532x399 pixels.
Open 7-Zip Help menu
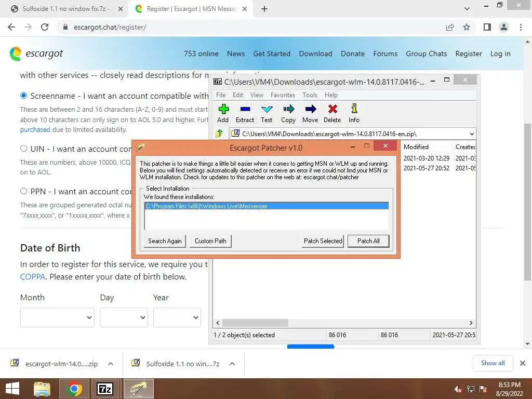(331, 95)
